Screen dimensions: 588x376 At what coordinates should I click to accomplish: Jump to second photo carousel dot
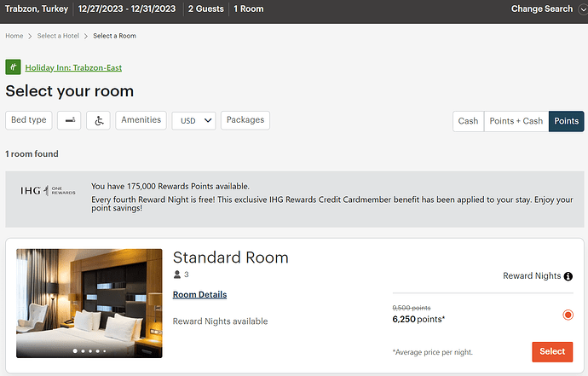(x=83, y=351)
